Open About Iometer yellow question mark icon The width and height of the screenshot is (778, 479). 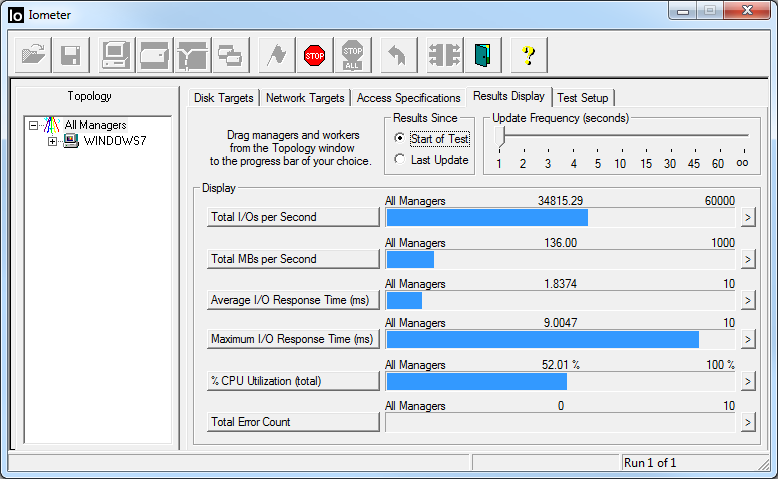pos(529,55)
